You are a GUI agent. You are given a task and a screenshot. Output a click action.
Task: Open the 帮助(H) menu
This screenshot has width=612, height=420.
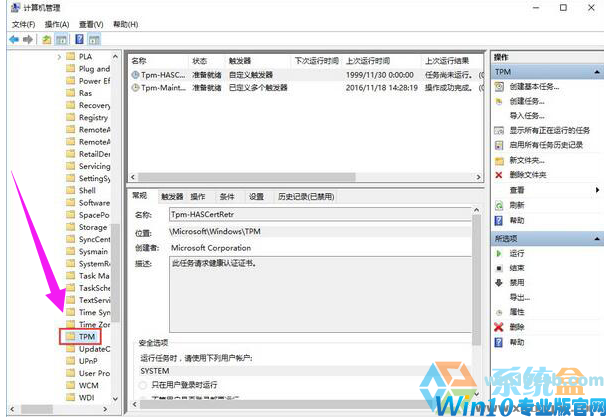pyautogui.click(x=125, y=24)
